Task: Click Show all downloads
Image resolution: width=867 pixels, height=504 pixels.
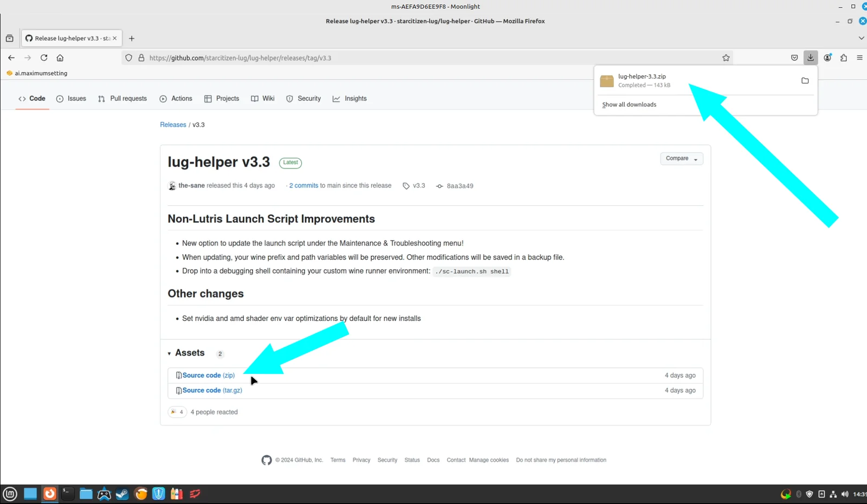Action: click(629, 105)
